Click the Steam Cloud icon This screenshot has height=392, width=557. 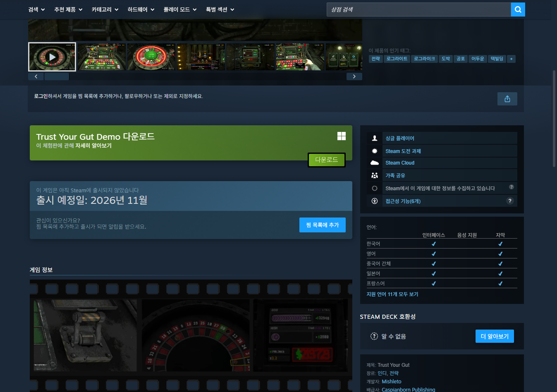pos(375,163)
